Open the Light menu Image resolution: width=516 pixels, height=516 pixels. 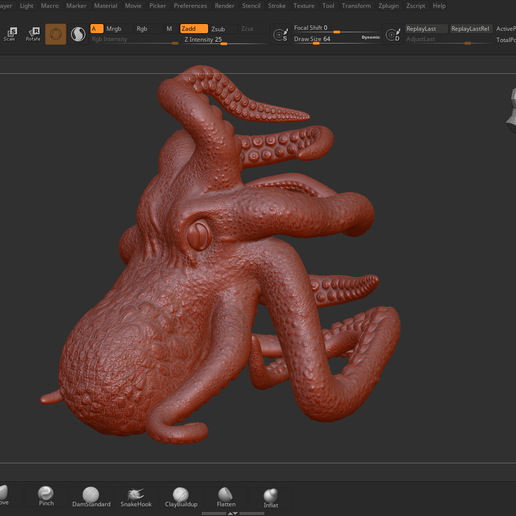26,6
